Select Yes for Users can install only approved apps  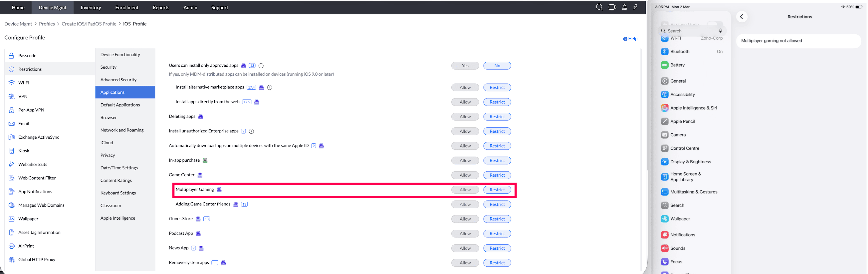click(465, 66)
